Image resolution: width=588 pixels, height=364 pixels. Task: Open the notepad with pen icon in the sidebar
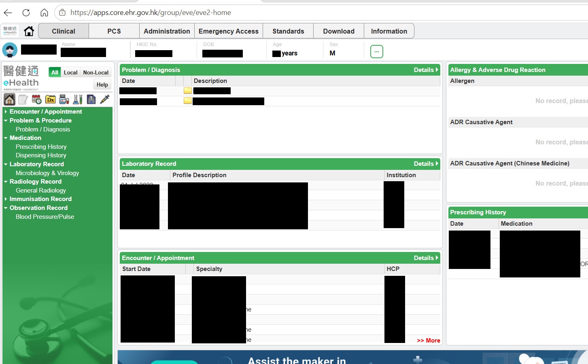23,99
